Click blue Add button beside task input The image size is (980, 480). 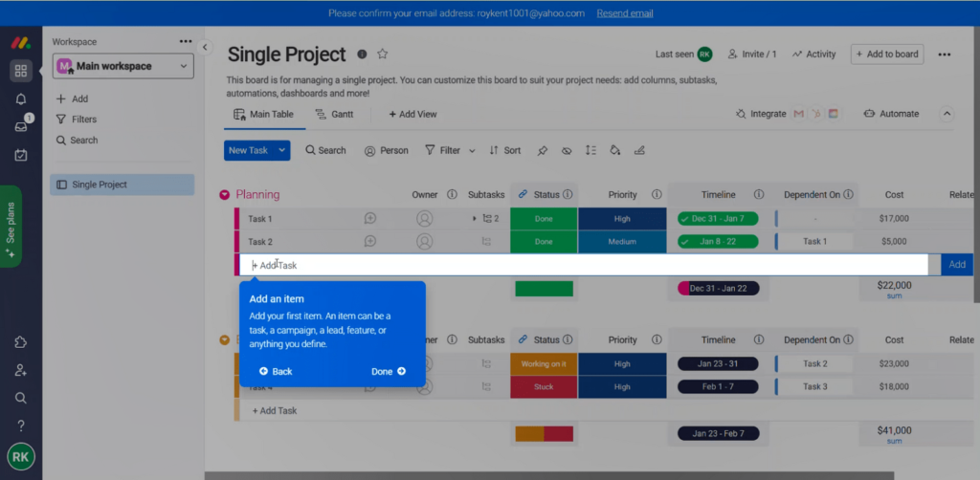point(957,265)
